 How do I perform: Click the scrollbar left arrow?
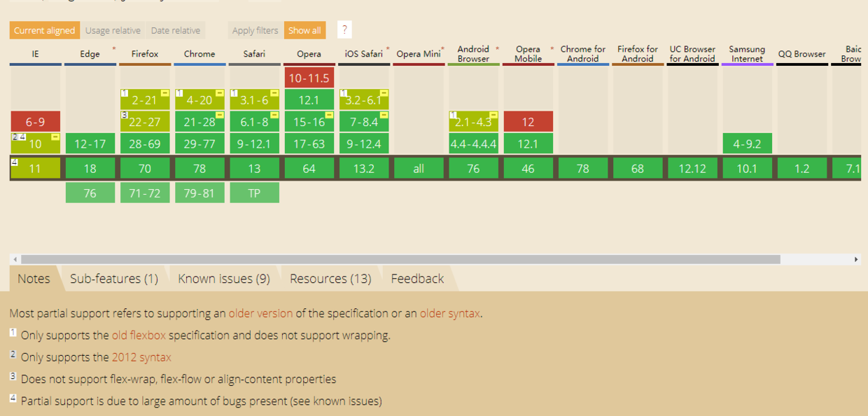coord(15,259)
